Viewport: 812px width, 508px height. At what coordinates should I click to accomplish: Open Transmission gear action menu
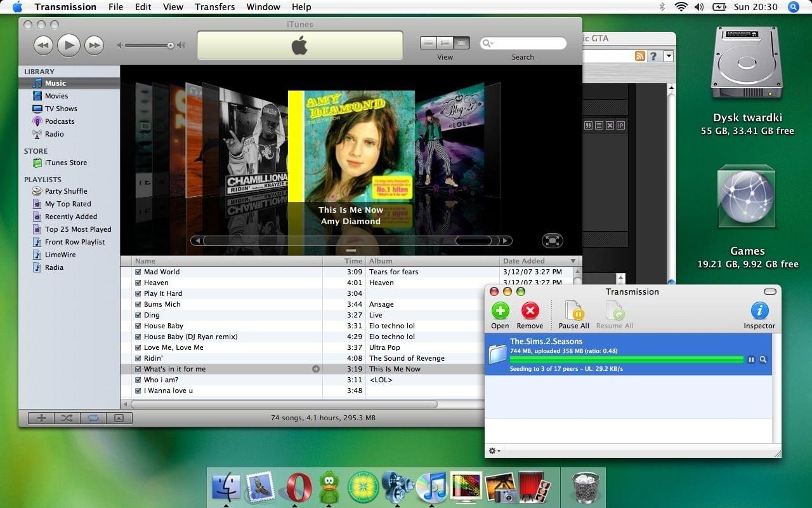[494, 451]
